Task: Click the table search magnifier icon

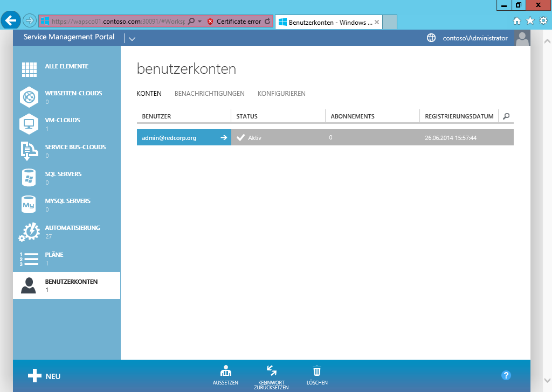Action: [506, 116]
